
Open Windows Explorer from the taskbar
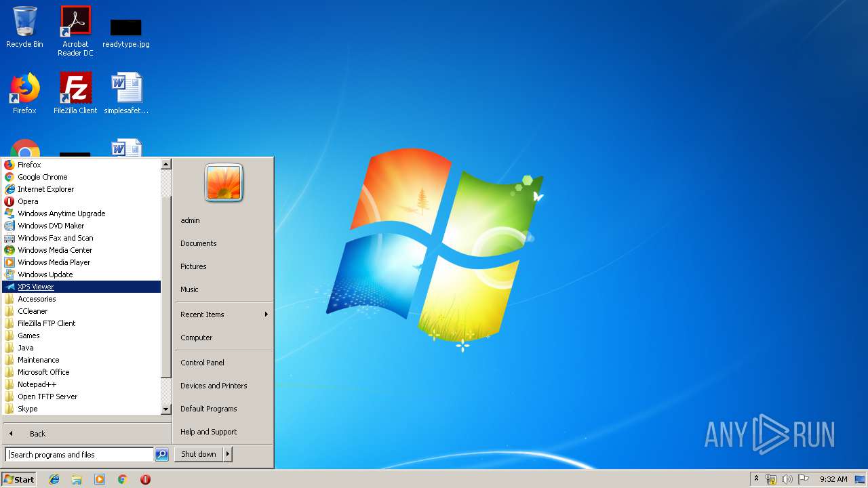(77, 479)
